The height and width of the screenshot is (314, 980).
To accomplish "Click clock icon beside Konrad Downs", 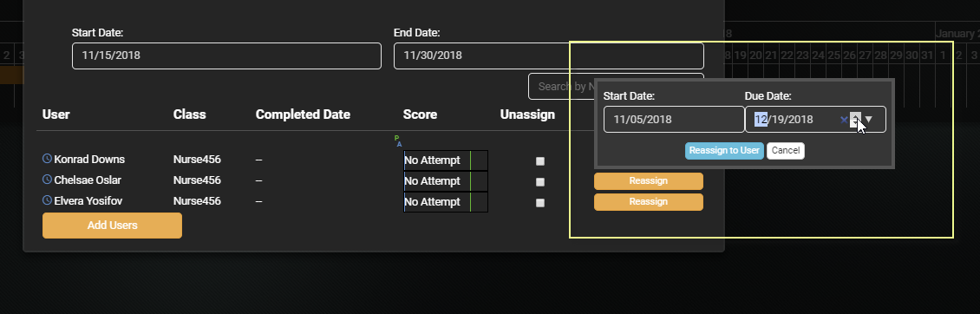I will [x=47, y=159].
